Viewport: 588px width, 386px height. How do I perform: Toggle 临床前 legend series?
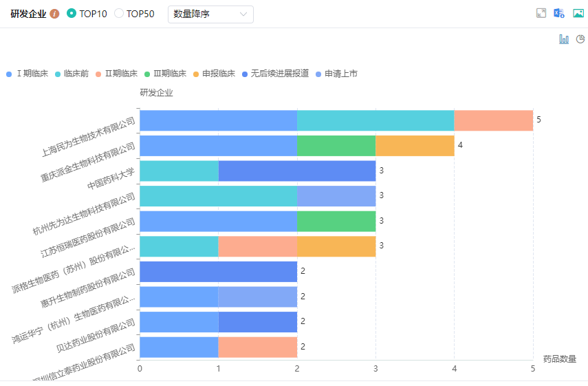point(71,74)
